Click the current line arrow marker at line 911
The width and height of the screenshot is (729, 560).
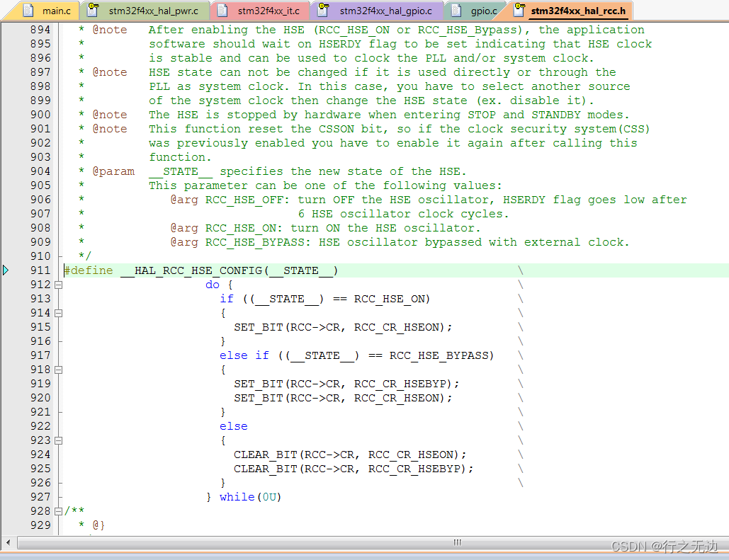coord(6,270)
